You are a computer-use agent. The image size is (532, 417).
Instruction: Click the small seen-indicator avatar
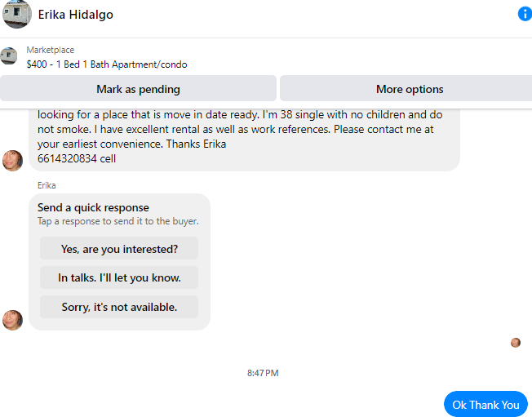click(516, 343)
